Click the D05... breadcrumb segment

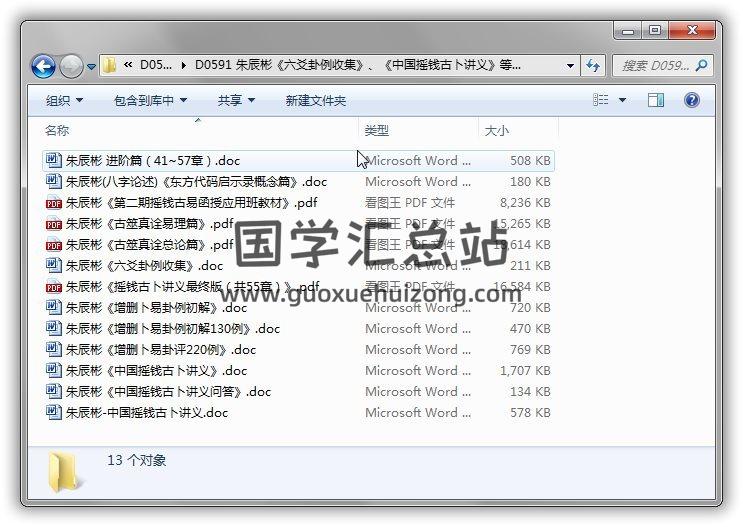click(x=156, y=65)
